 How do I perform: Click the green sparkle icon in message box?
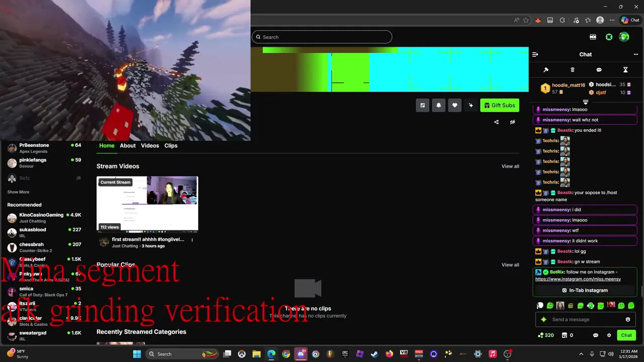point(543,319)
